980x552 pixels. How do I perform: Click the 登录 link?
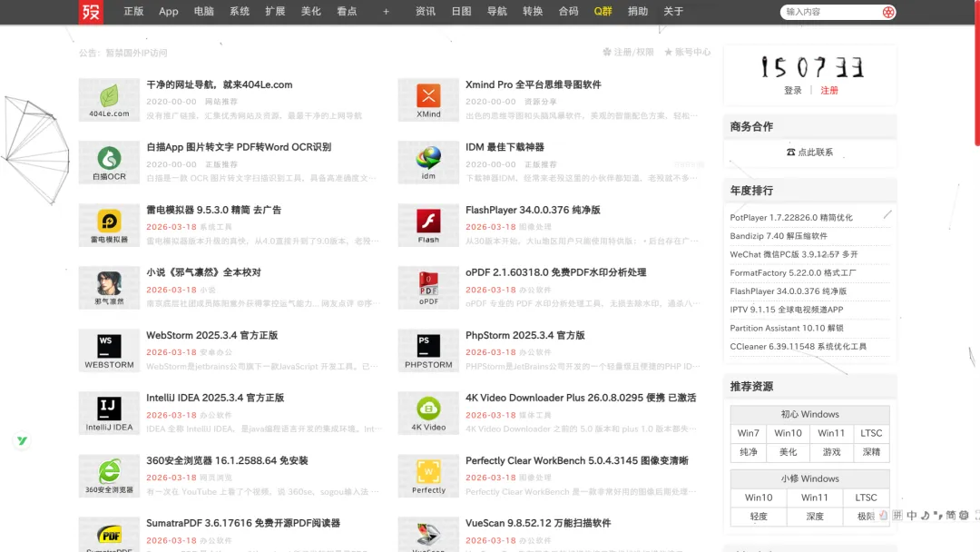[792, 91]
